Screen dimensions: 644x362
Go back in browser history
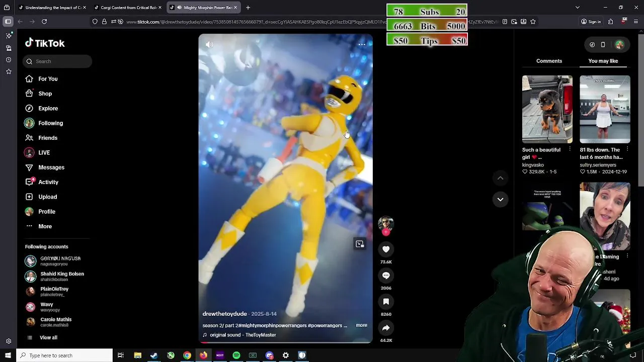click(20, 22)
